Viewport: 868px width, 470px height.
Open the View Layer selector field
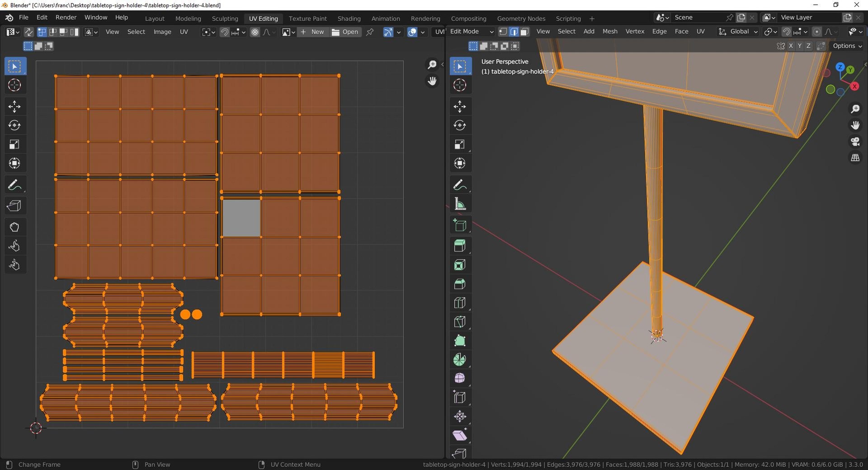tap(810, 18)
